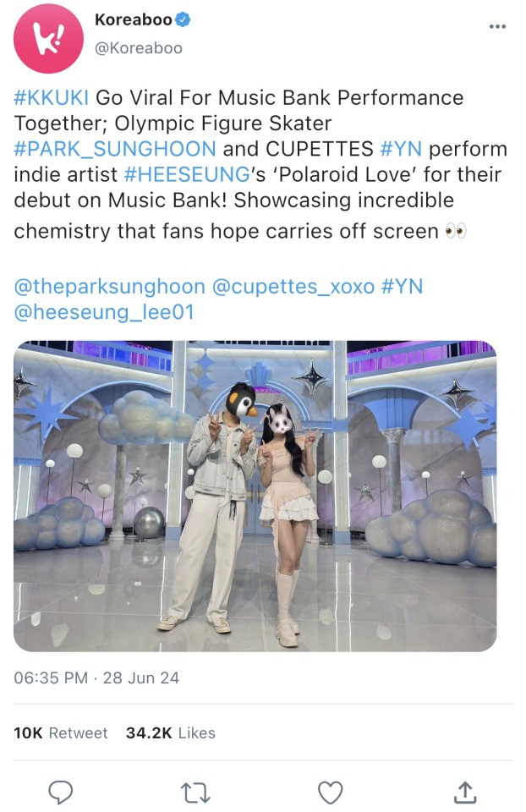Open the #PARK_SUNGHOON hashtag
The width and height of the screenshot is (526, 812).
tap(115, 149)
